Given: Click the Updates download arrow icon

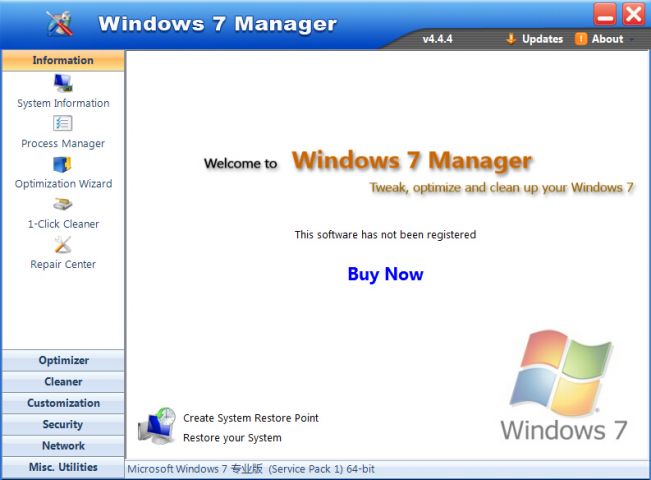Looking at the screenshot, I should tap(511, 39).
